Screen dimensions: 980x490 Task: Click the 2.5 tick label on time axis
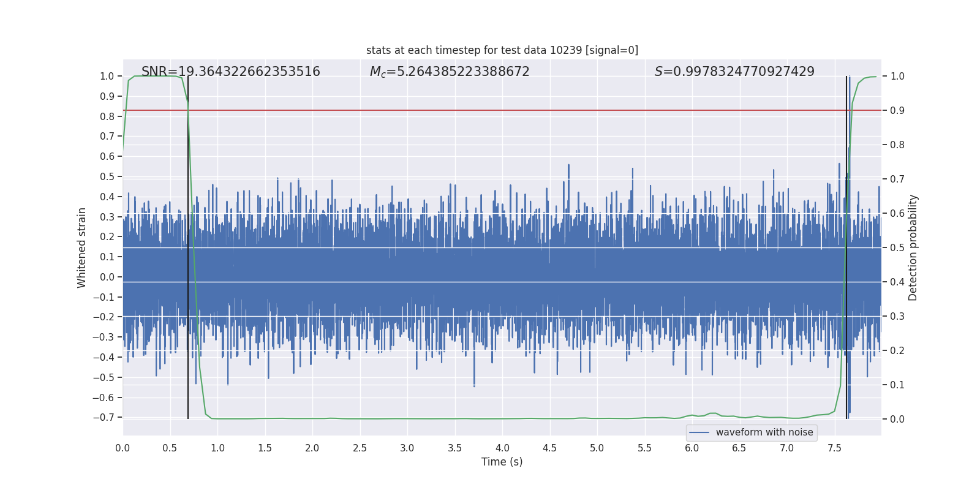click(x=360, y=448)
